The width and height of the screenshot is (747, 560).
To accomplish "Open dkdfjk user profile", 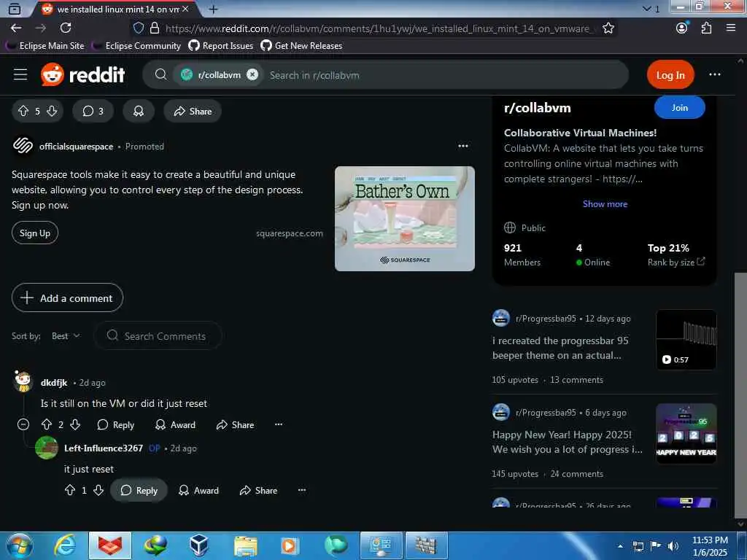I will click(x=54, y=382).
